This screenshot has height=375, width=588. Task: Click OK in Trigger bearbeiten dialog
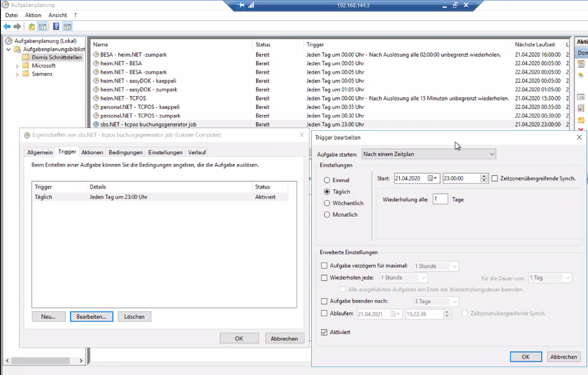[x=526, y=357]
